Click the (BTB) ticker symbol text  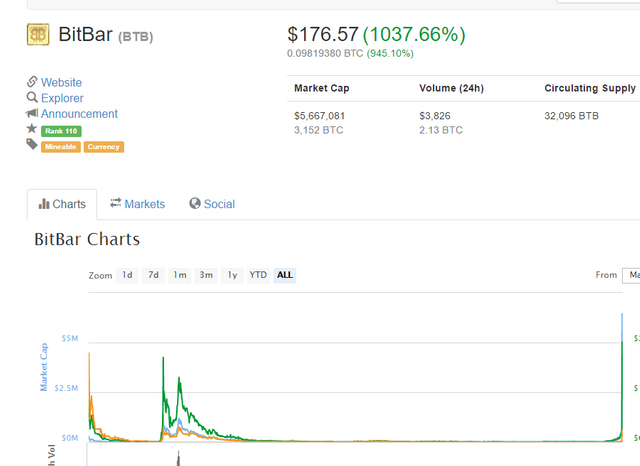coord(136,37)
